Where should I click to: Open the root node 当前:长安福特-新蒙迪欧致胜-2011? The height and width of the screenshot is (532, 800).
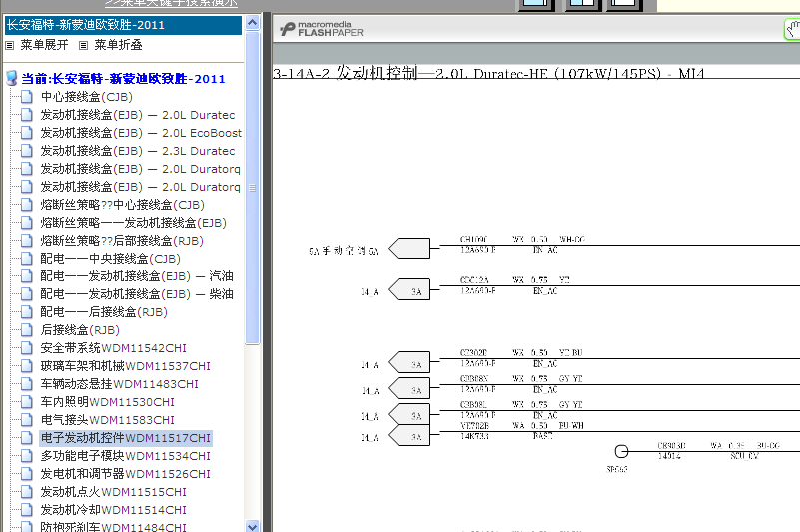(x=123, y=79)
